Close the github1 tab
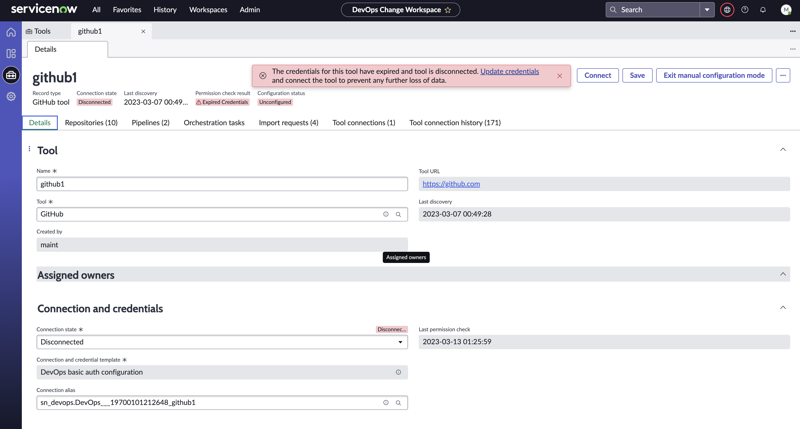The width and height of the screenshot is (800, 429). click(x=143, y=32)
